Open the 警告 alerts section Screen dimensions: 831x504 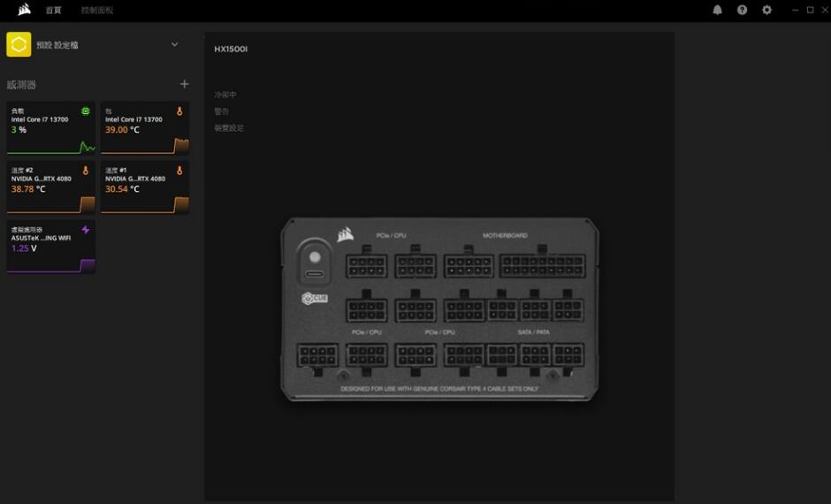point(222,111)
